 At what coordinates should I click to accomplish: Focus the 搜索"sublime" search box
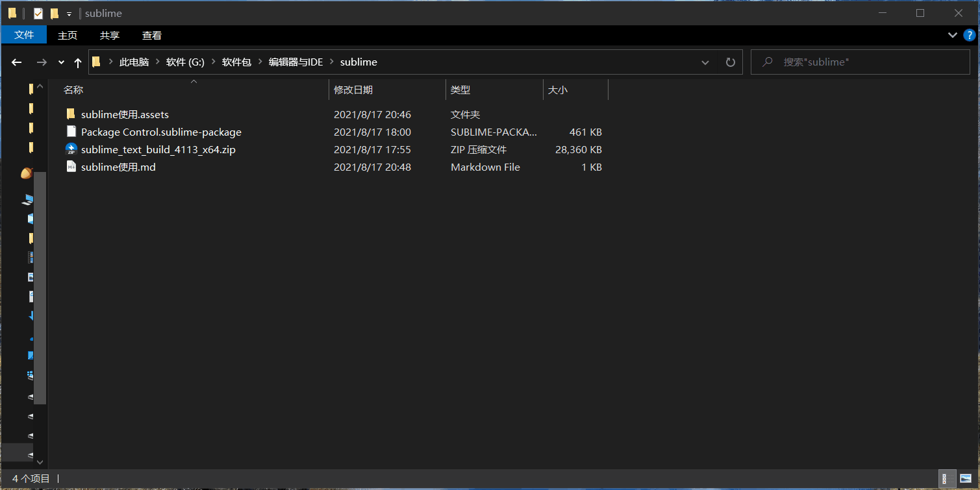pos(861,62)
